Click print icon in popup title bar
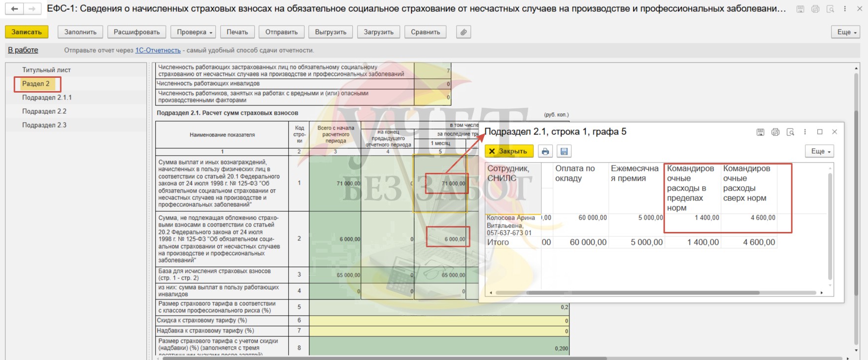The width and height of the screenshot is (868, 360). pos(775,132)
